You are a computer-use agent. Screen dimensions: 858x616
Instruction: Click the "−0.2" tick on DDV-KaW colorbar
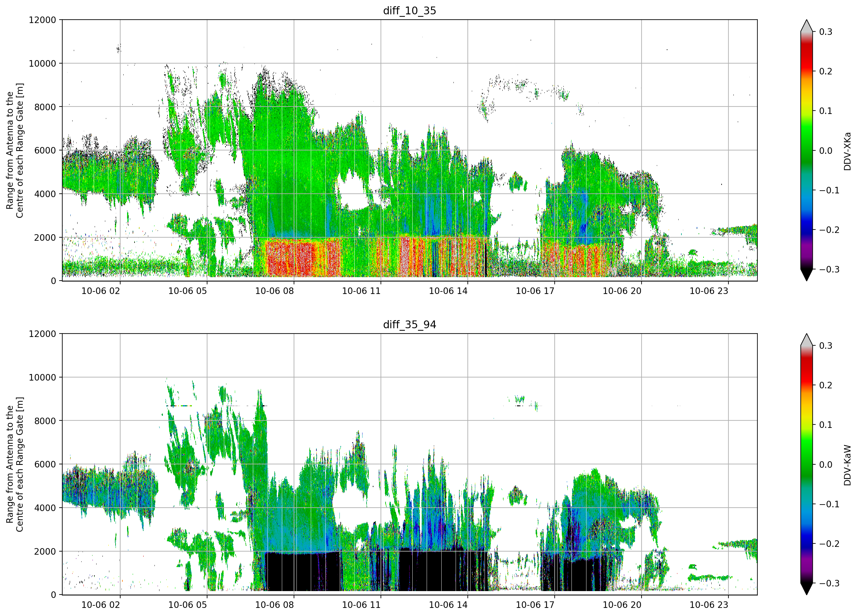pyautogui.click(x=829, y=544)
